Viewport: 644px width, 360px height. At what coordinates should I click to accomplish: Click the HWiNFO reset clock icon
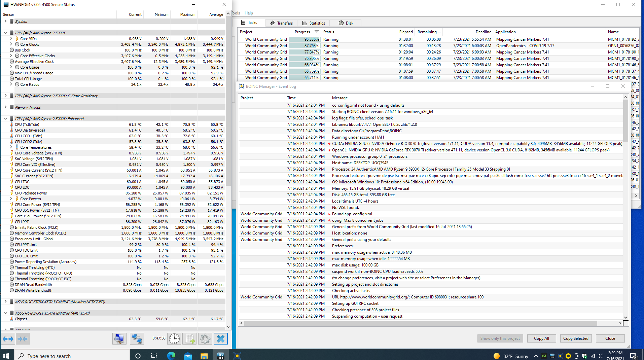[x=174, y=339]
